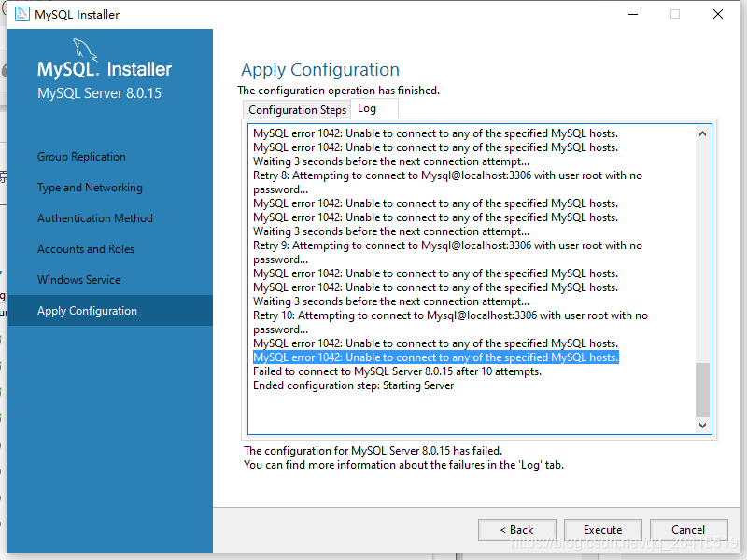Click the 'Failed to connect to MySQL Server 8.0.15' line
The image size is (747, 560).
pos(397,371)
